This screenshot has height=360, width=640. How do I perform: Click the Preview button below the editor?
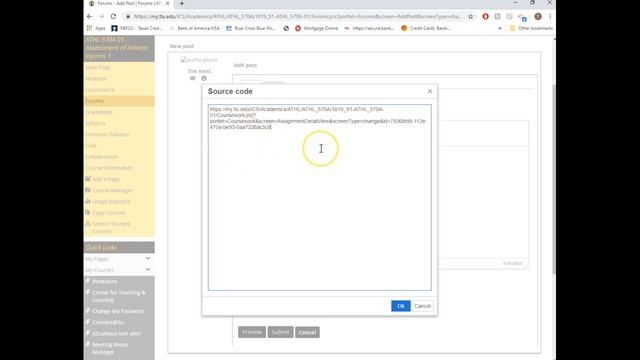point(252,332)
